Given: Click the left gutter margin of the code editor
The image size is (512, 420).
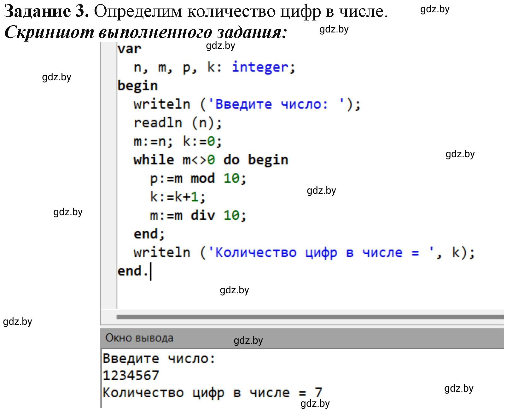Looking at the screenshot, I should (x=109, y=175).
